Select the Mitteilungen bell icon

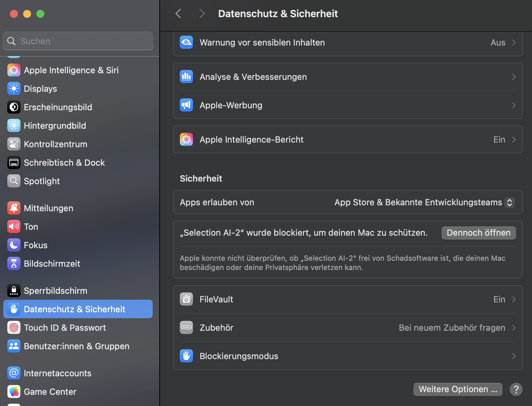(x=14, y=208)
